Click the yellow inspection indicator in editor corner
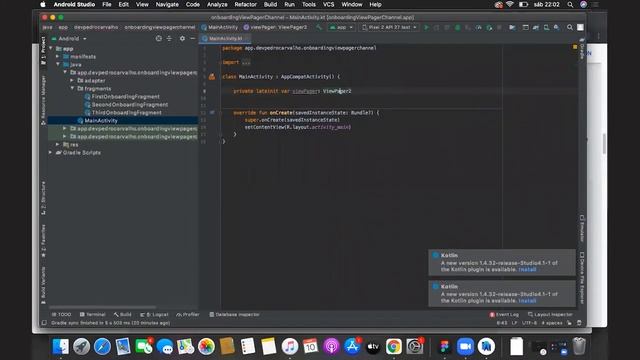640x360 pixels. click(x=575, y=47)
